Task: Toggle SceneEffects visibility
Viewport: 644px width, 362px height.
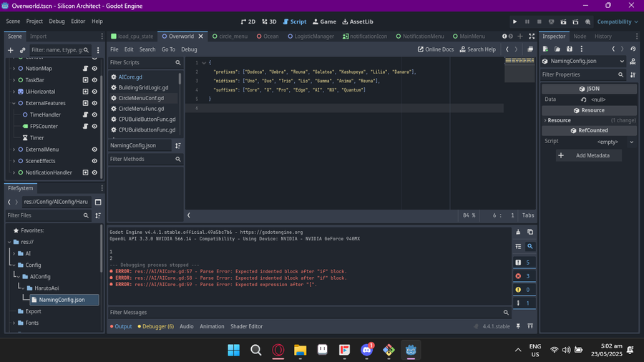Action: [94, 161]
